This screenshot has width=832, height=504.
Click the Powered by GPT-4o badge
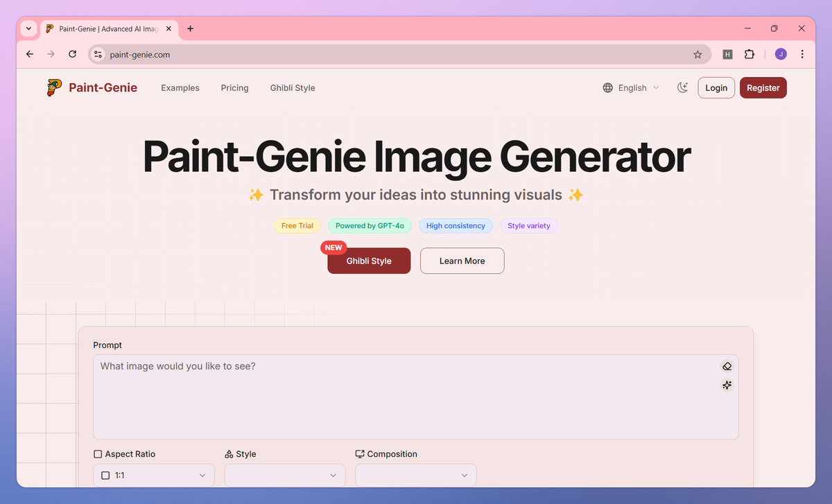tap(370, 226)
